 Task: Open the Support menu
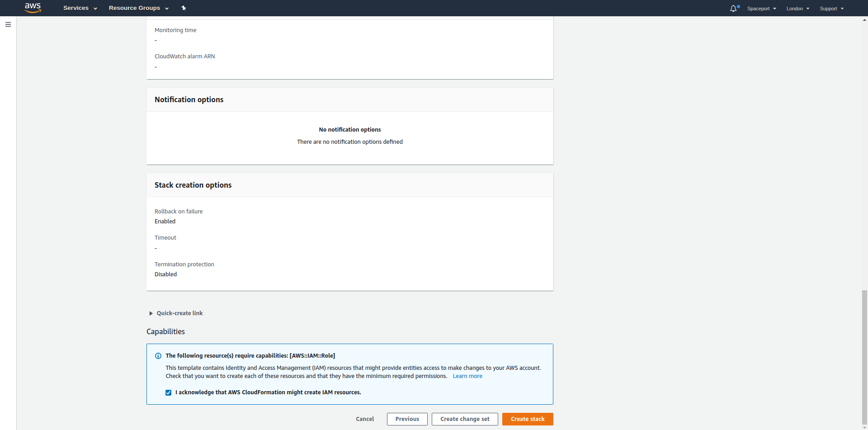[832, 9]
